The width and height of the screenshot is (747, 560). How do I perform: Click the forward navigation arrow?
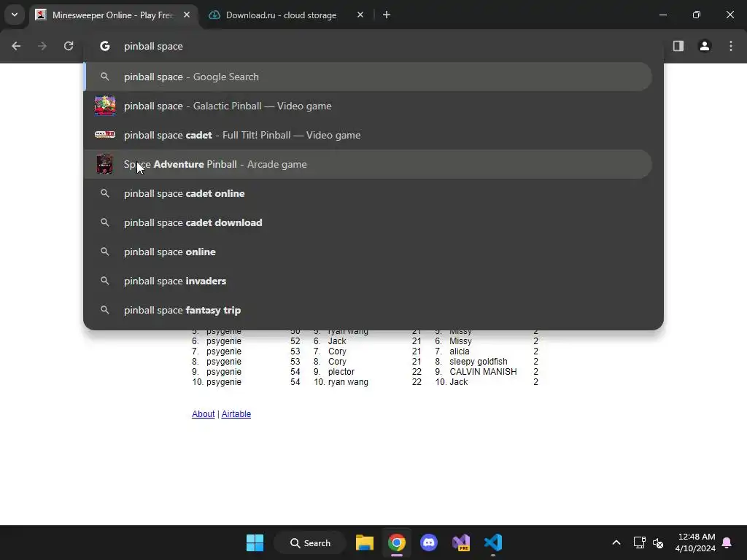[x=42, y=46]
